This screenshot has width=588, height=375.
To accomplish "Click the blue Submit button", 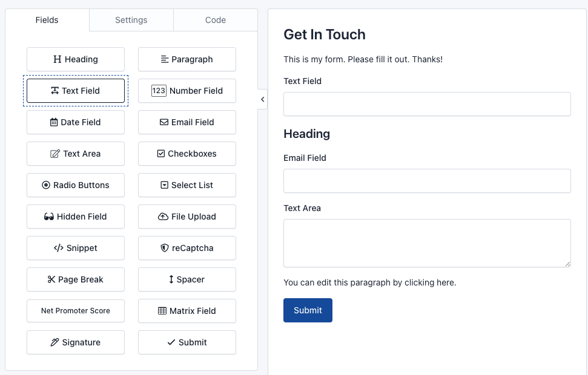I will pyautogui.click(x=308, y=310).
